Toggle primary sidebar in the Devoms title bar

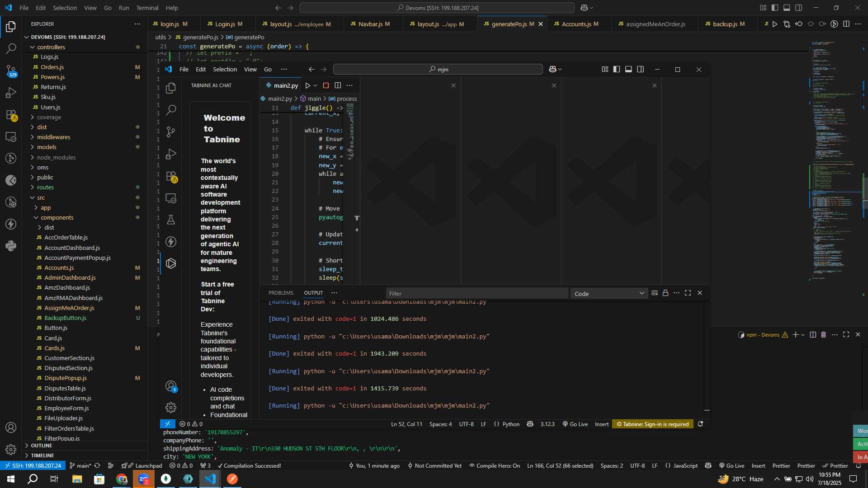click(775, 8)
